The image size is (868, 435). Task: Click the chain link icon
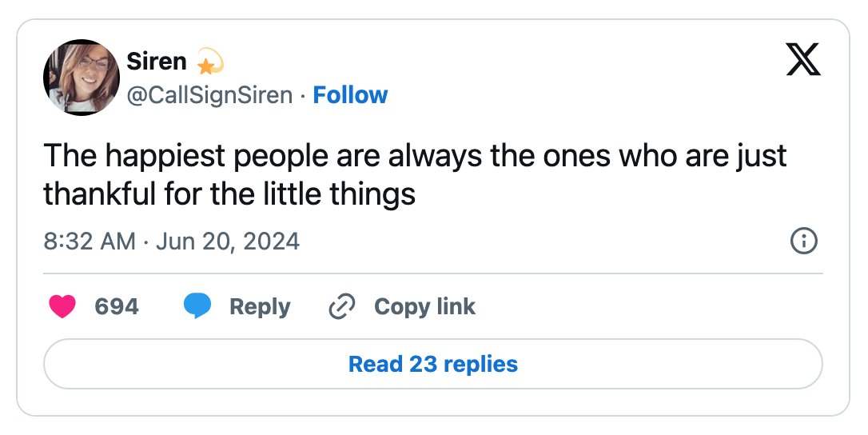click(342, 306)
